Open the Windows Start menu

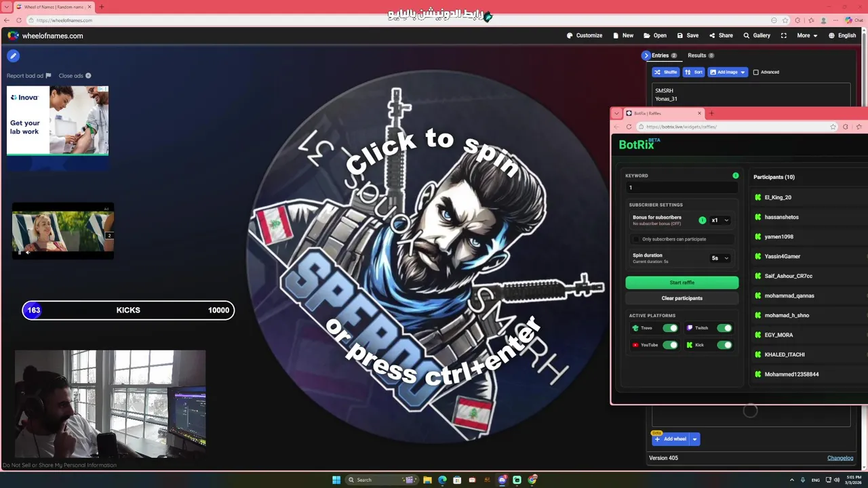pos(336,480)
